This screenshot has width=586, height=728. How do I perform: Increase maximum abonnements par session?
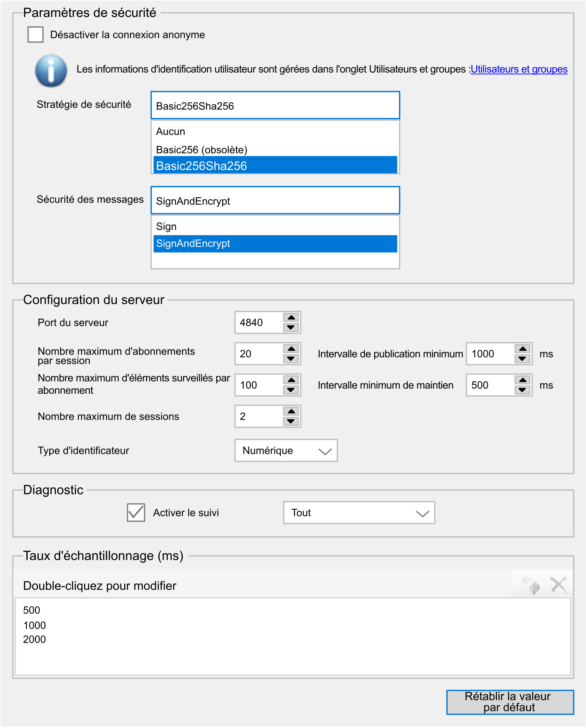pyautogui.click(x=291, y=349)
